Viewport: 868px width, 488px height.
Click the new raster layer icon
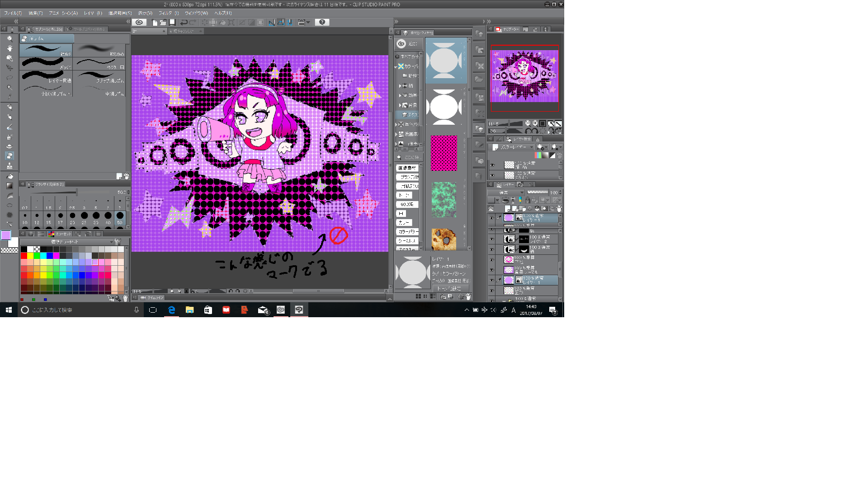(508, 209)
